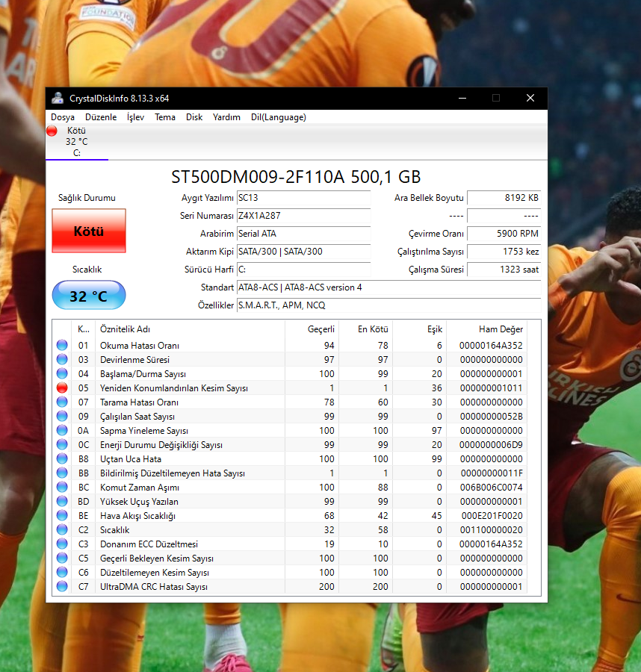Click the blue status icon for attribute 04
This screenshot has width=641, height=672.
[x=62, y=373]
